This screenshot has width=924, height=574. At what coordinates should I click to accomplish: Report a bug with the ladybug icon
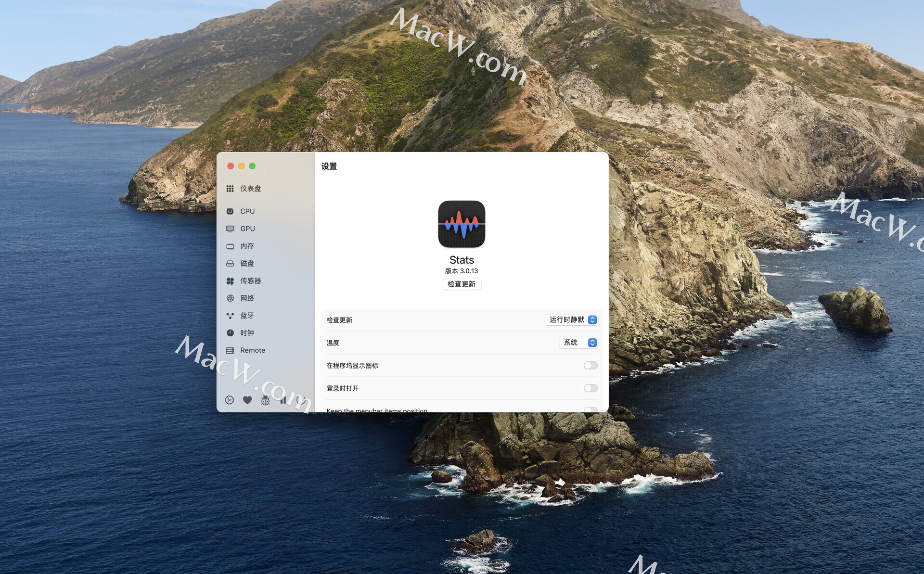(x=265, y=400)
